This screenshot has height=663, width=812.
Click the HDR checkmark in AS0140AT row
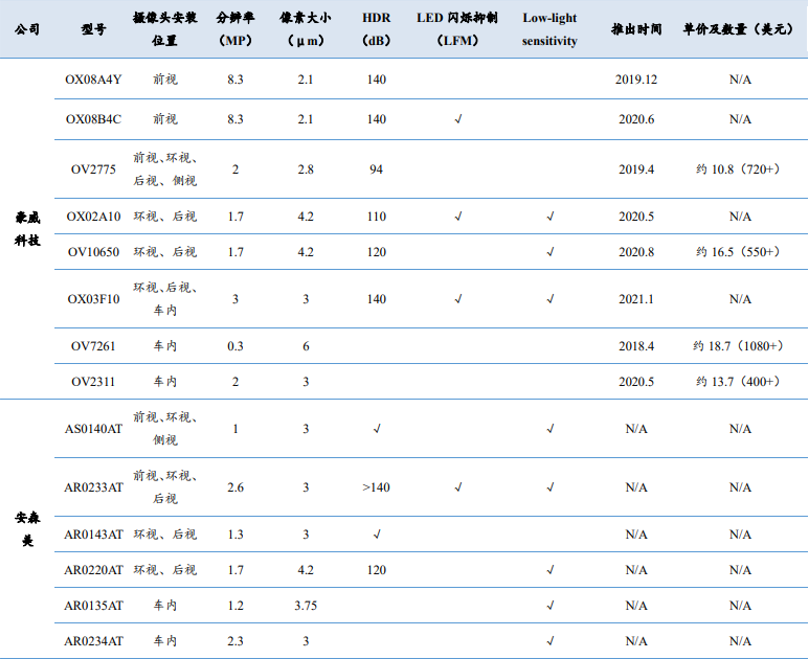(376, 429)
